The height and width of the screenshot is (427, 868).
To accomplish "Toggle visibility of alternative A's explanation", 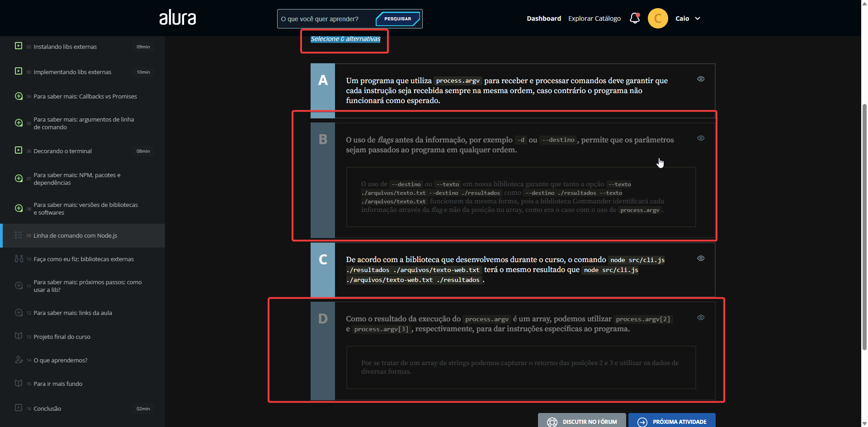I will pyautogui.click(x=701, y=79).
